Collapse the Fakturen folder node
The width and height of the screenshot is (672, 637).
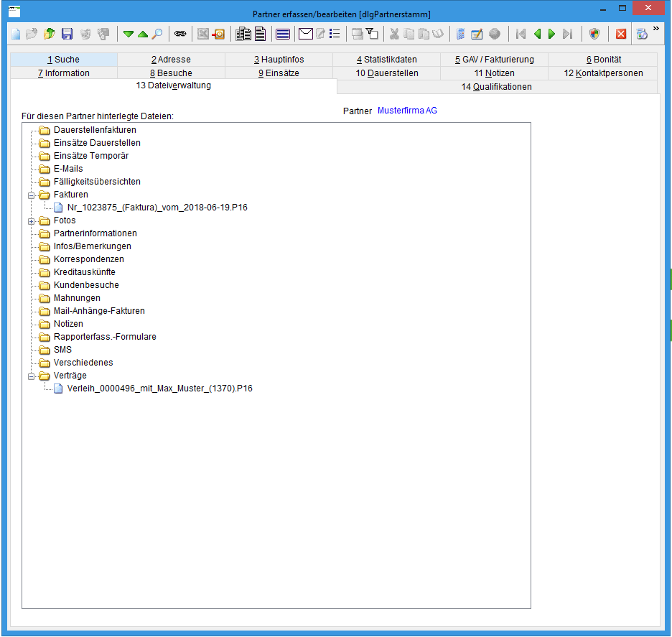tap(32, 195)
